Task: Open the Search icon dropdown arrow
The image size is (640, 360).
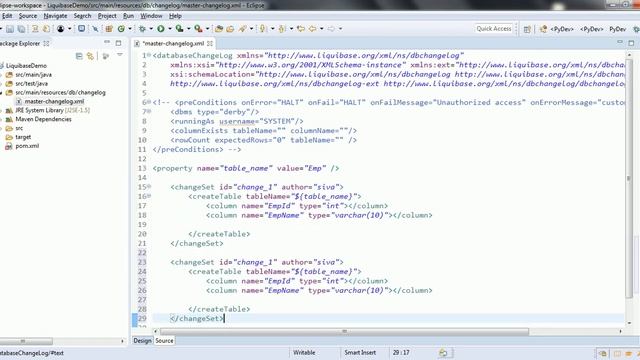Action: point(251,29)
